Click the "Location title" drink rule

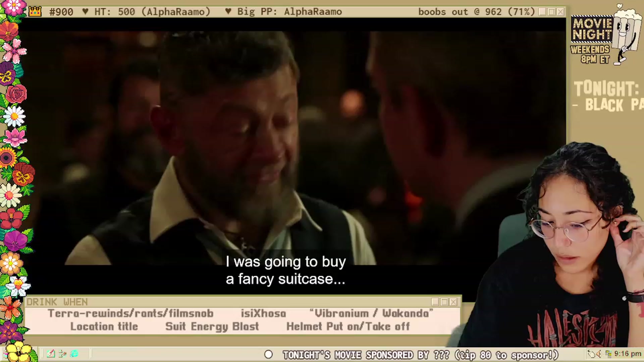coord(104,326)
